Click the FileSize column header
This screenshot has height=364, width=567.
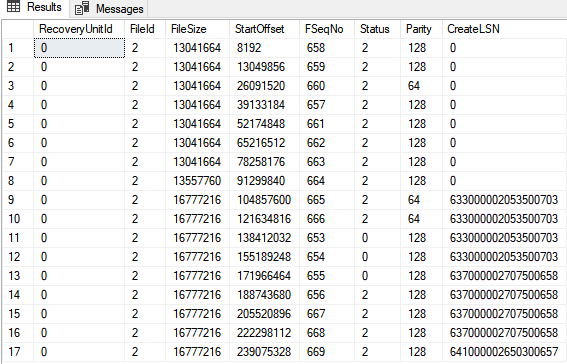(197, 29)
